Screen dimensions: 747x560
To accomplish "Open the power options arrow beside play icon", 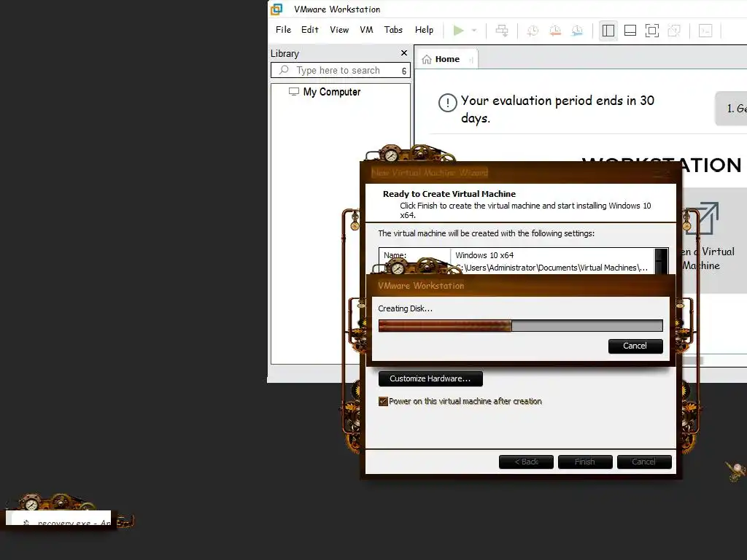I will tap(474, 31).
